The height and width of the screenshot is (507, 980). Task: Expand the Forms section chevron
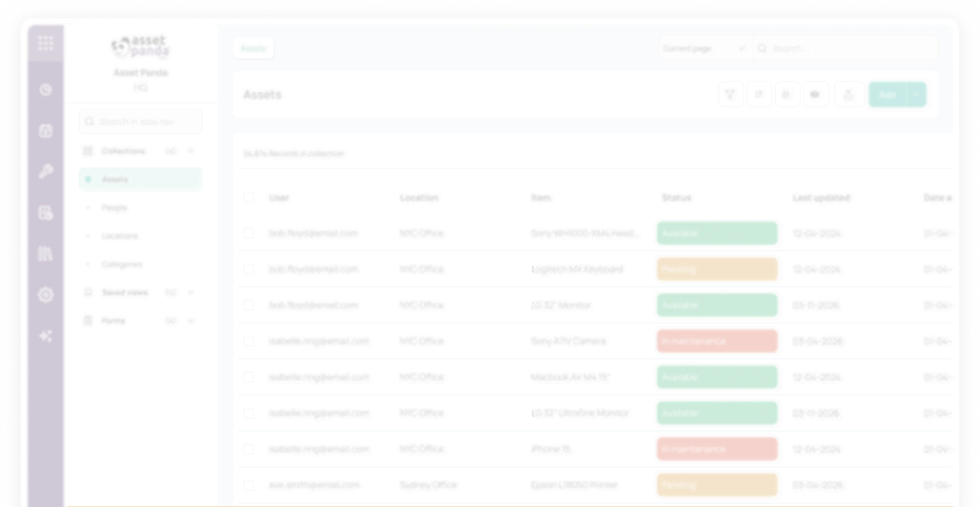191,320
